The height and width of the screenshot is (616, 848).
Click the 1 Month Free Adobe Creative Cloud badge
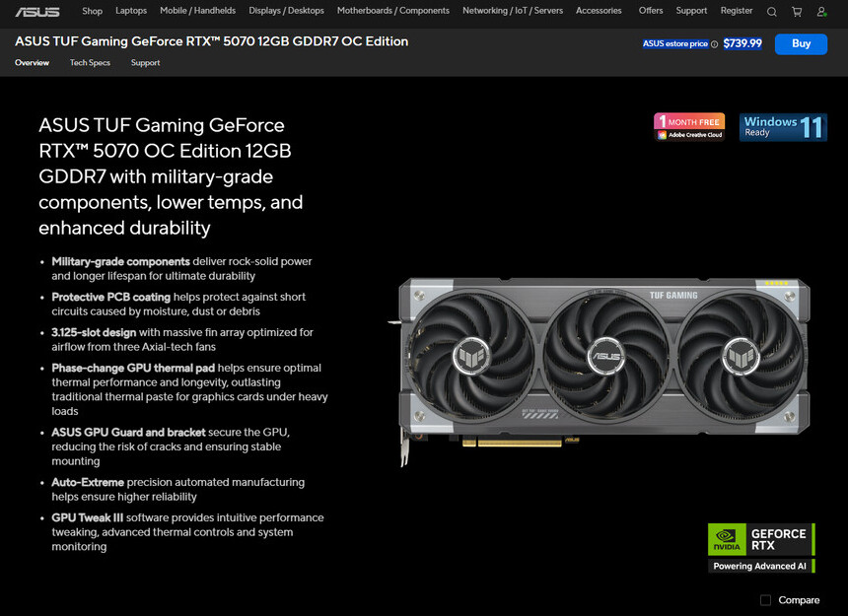coord(689,127)
